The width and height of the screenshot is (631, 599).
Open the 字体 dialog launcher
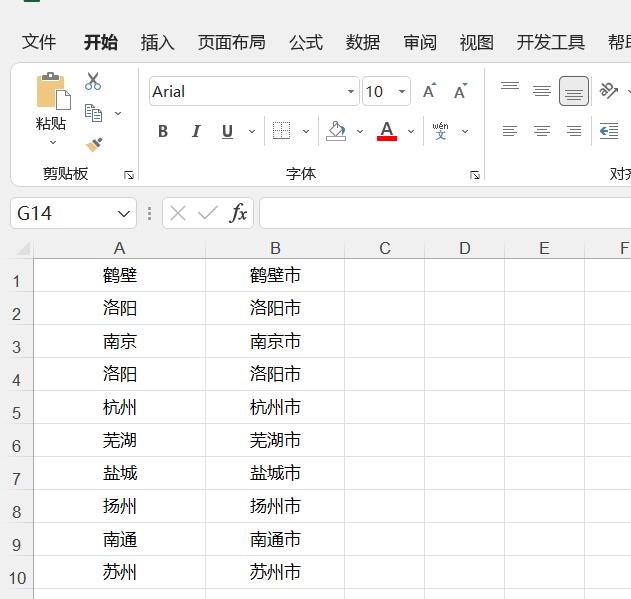475,175
